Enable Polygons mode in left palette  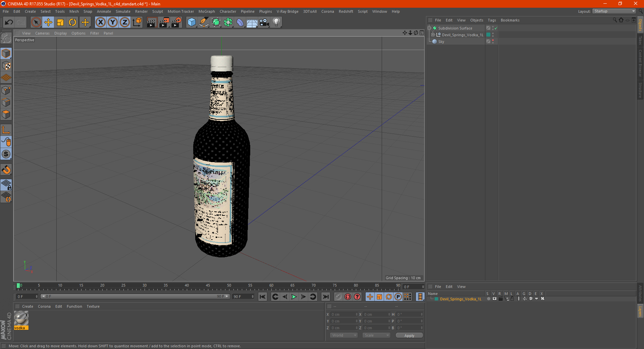[6, 114]
